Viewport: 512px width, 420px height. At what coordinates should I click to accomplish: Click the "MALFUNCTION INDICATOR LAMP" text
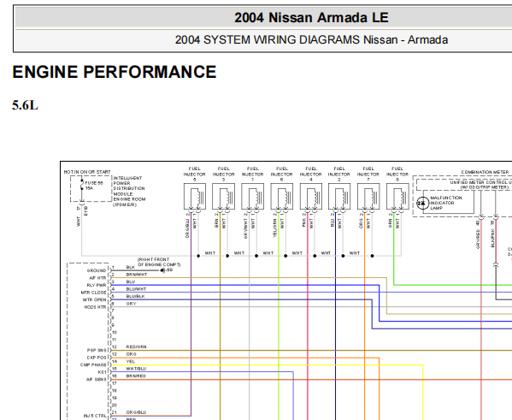445,203
